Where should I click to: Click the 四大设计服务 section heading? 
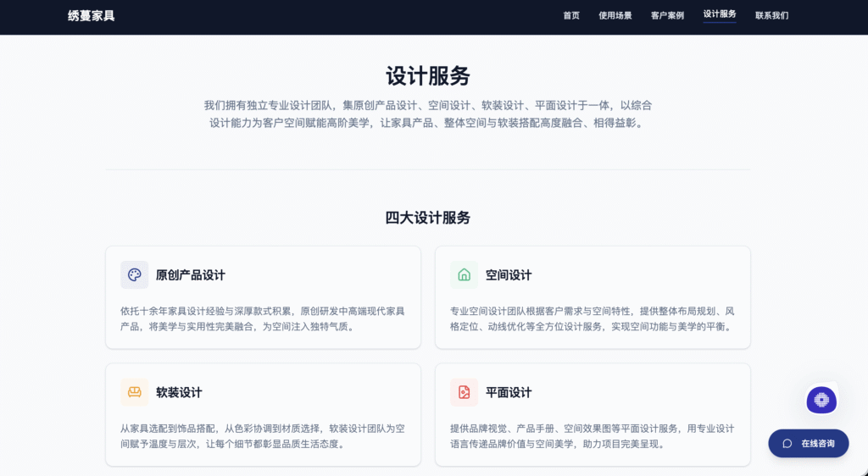point(428,218)
